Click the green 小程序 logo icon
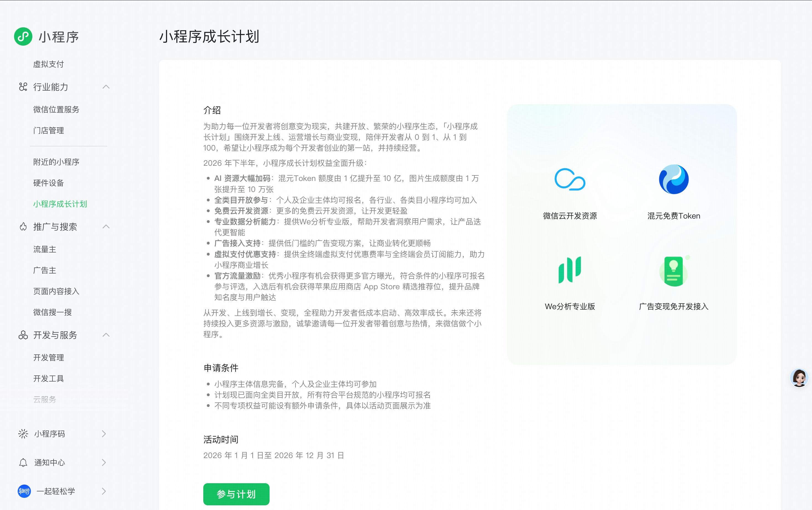812x510 pixels. point(23,36)
